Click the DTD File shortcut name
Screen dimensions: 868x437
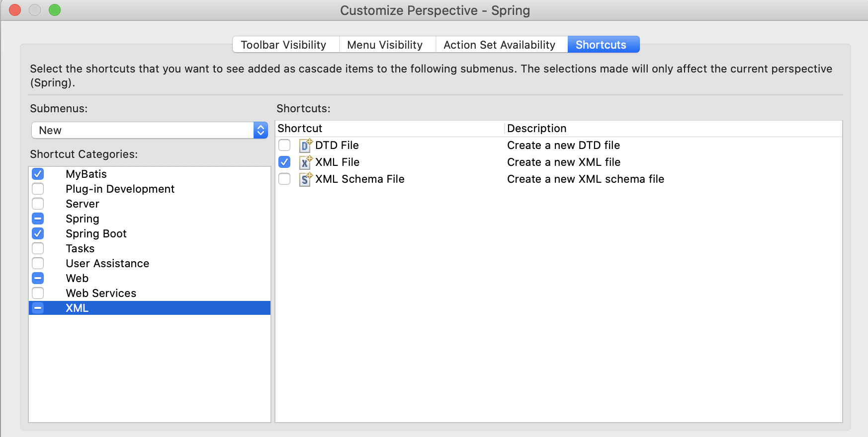337,145
